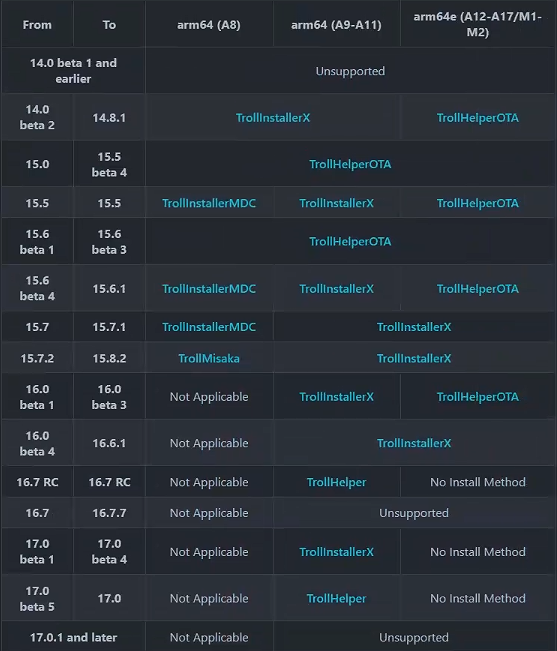Click TrollHelperOTA link for 15.6 beta 1 row
This screenshot has width=557, height=651.
click(x=350, y=242)
